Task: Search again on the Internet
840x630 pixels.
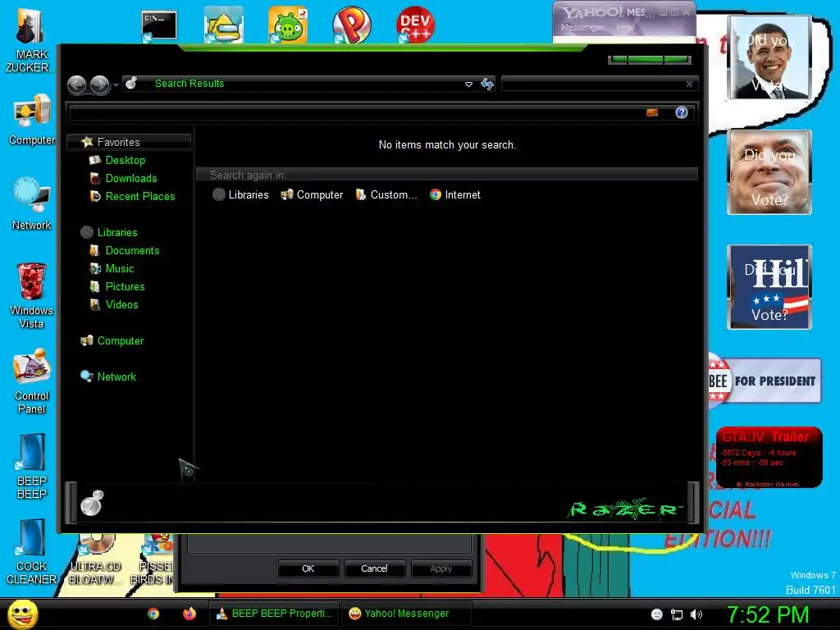Action: click(455, 195)
